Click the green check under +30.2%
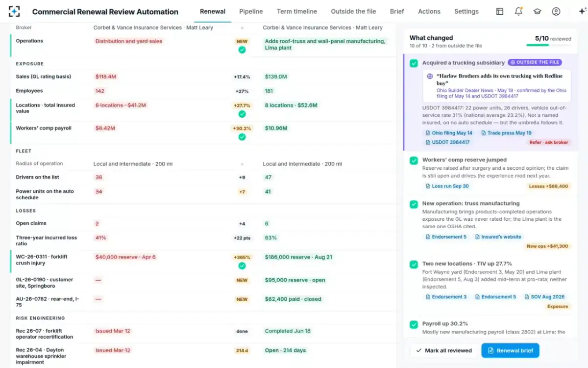Screen dimensions: 588x368 242,137
